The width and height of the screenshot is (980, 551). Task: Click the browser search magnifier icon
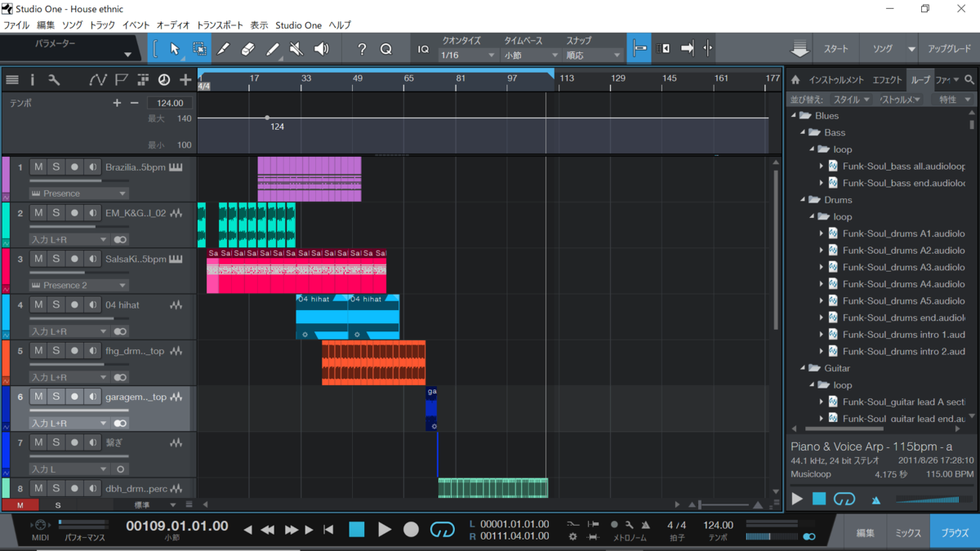point(969,80)
